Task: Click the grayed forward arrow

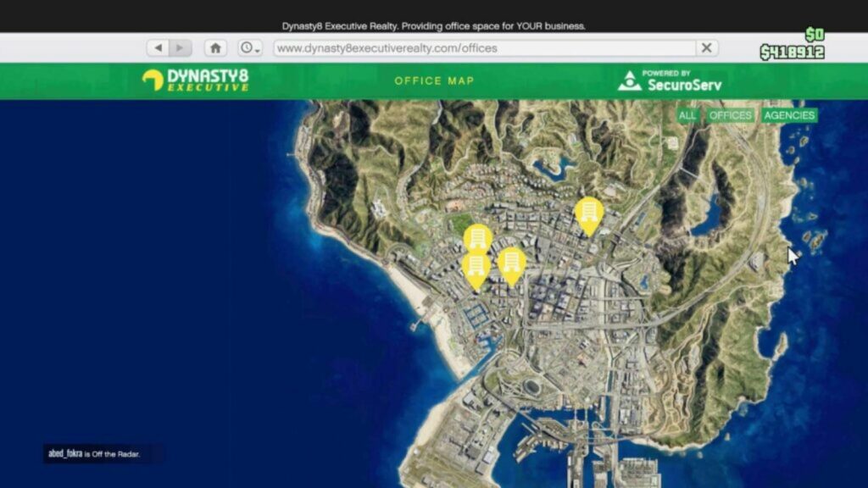Action: [x=181, y=47]
